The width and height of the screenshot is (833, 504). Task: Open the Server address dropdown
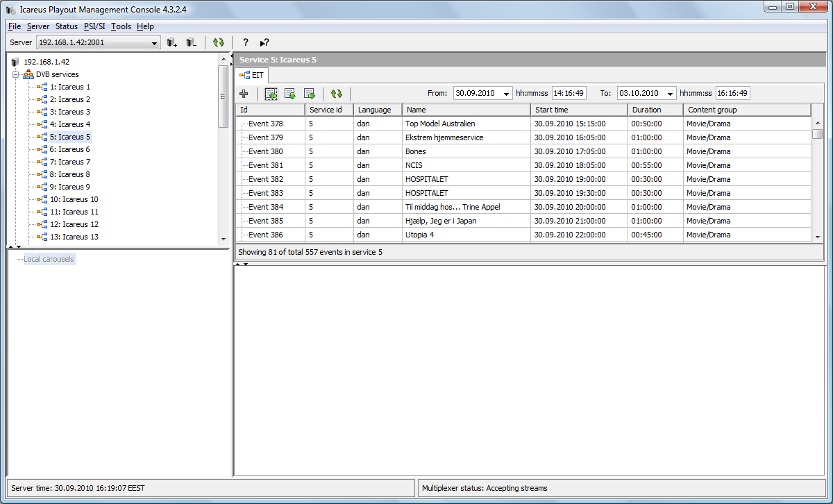(x=155, y=43)
